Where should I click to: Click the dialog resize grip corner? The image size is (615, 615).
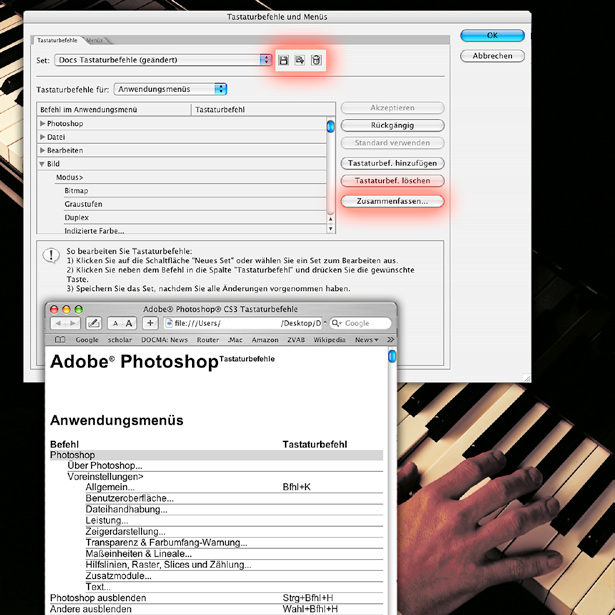tap(527, 378)
